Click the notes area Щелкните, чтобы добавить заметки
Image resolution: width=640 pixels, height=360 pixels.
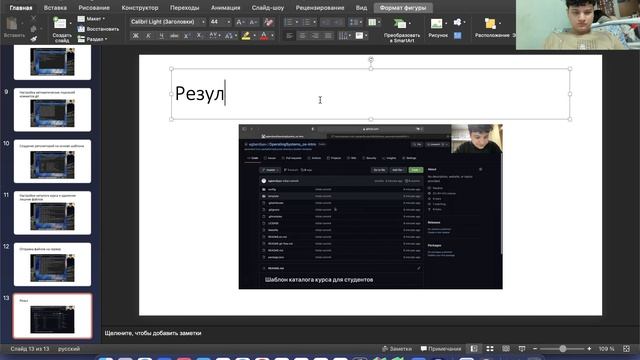click(153, 333)
